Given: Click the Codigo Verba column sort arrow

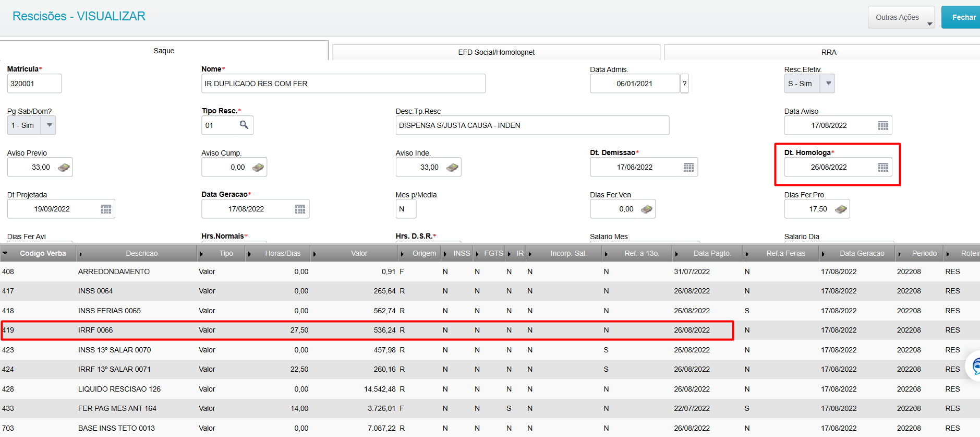Looking at the screenshot, I should 5,253.
